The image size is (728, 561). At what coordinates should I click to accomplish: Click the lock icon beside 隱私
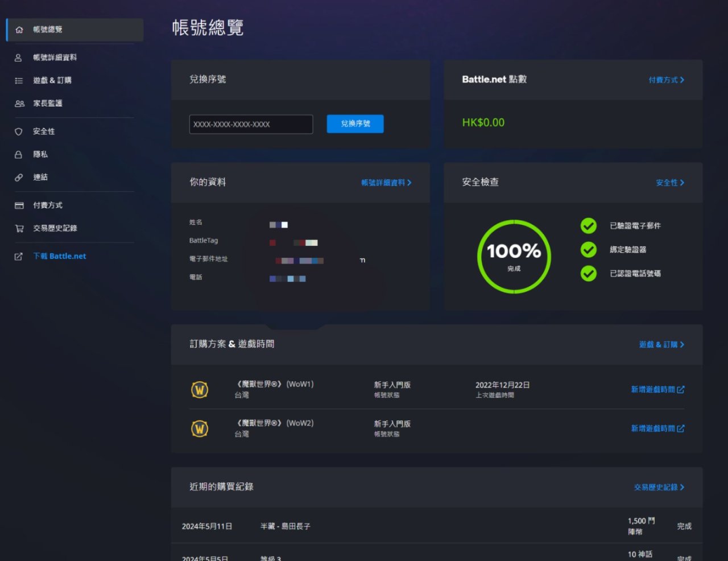pyautogui.click(x=19, y=155)
